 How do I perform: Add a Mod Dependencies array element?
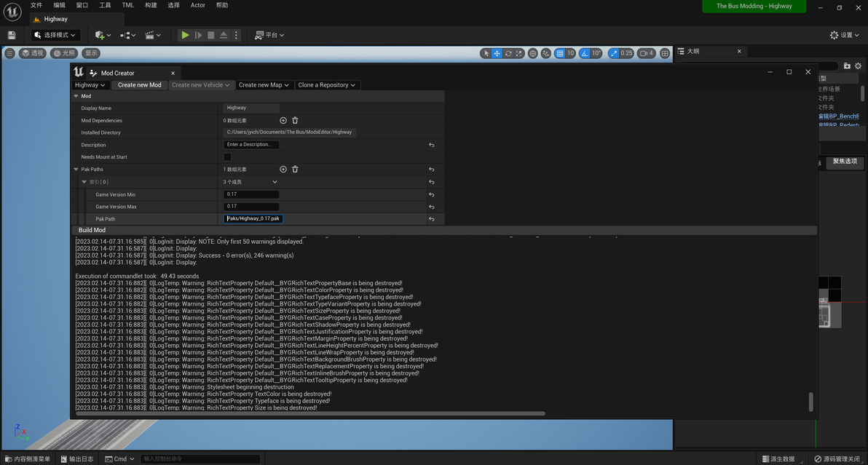[283, 121]
